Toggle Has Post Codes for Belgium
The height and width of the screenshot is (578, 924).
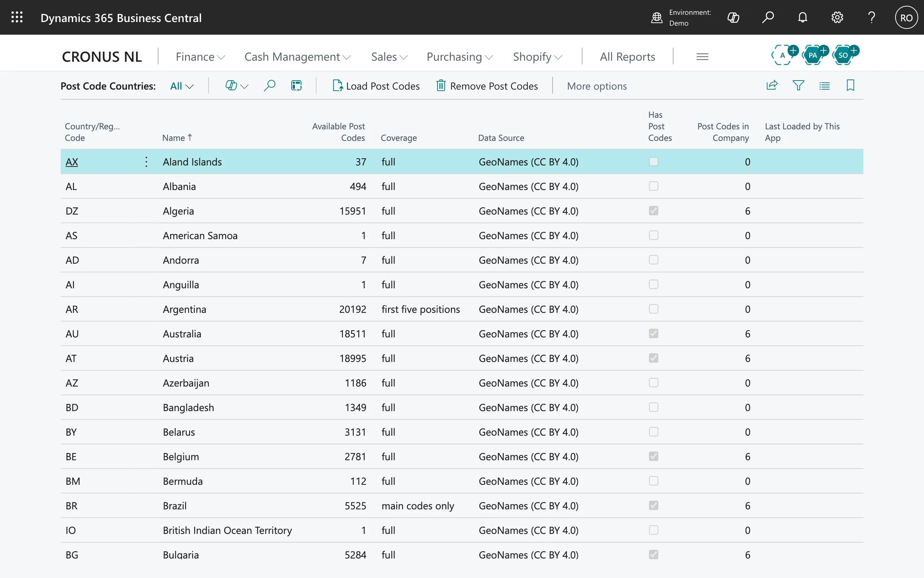653,456
